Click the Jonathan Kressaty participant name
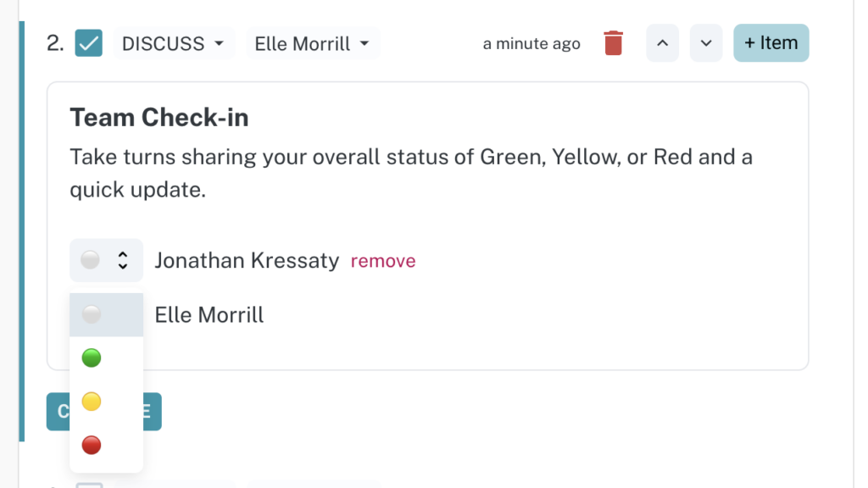 tap(247, 260)
